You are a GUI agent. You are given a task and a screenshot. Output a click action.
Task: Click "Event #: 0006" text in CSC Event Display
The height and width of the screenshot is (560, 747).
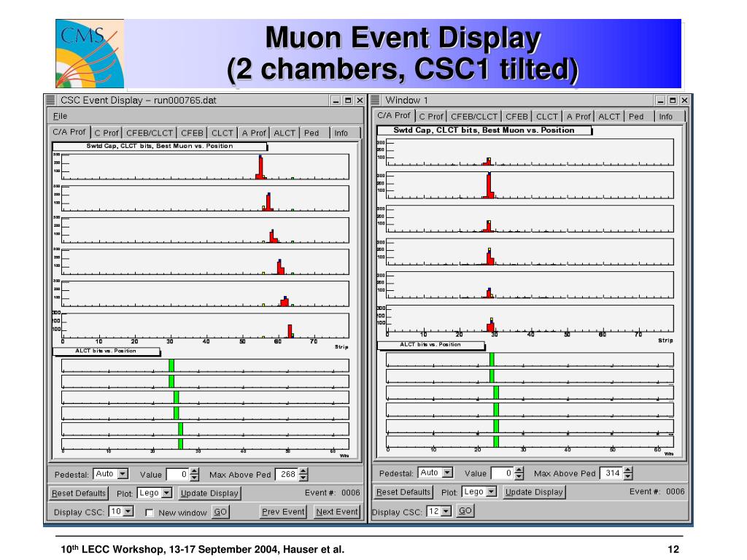(x=333, y=493)
